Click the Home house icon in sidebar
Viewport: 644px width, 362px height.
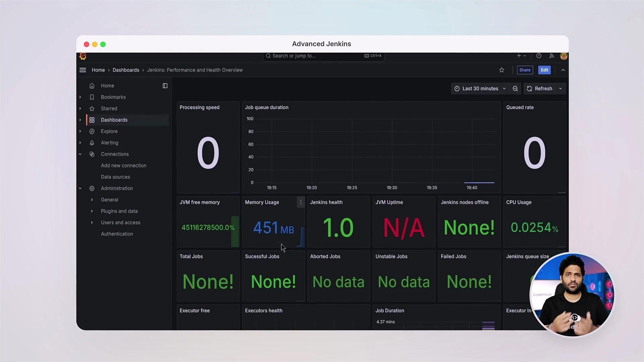coord(92,86)
